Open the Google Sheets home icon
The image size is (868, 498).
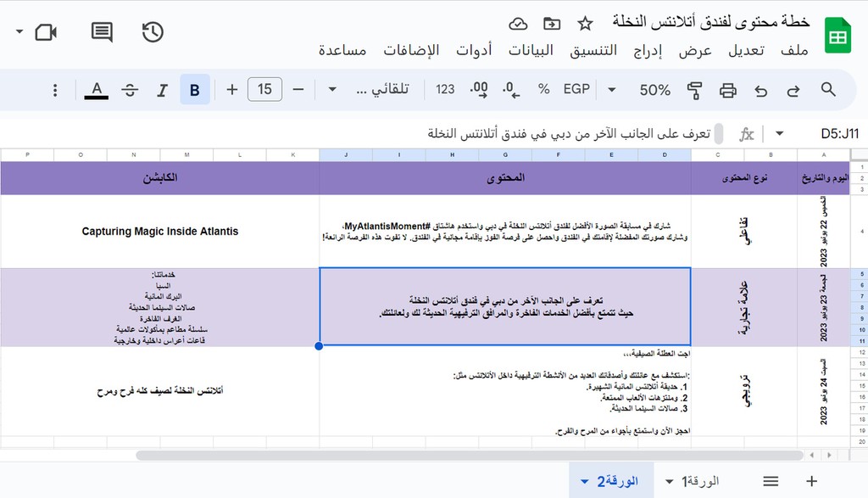click(x=837, y=36)
